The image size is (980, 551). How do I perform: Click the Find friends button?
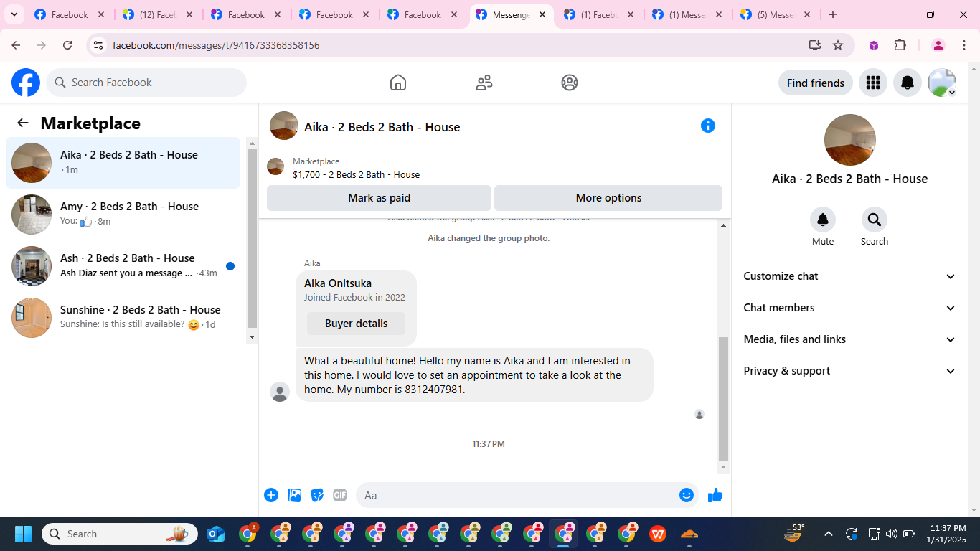point(816,83)
